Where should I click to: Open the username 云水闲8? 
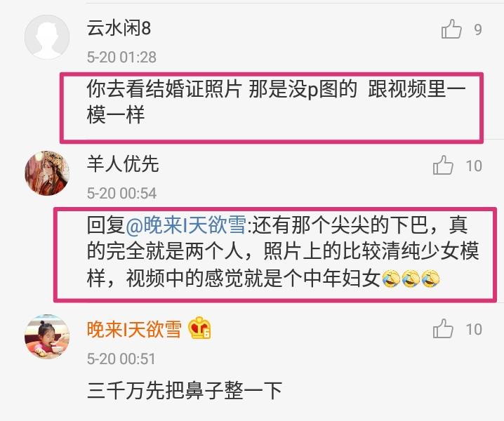(119, 27)
